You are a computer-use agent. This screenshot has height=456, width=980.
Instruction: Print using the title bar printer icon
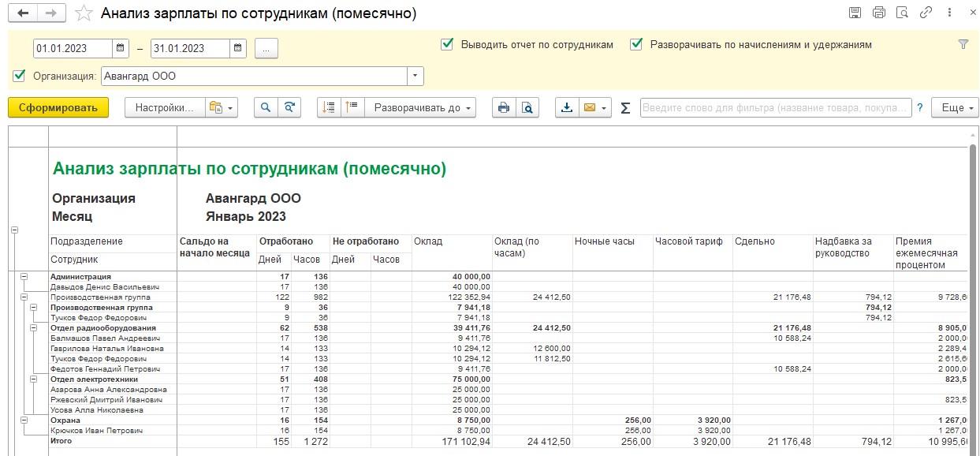pos(879,13)
